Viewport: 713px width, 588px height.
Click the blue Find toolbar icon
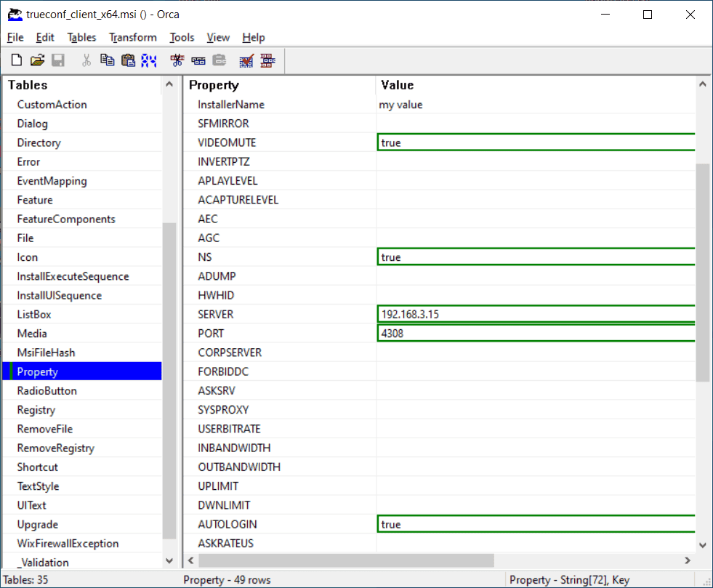point(149,60)
